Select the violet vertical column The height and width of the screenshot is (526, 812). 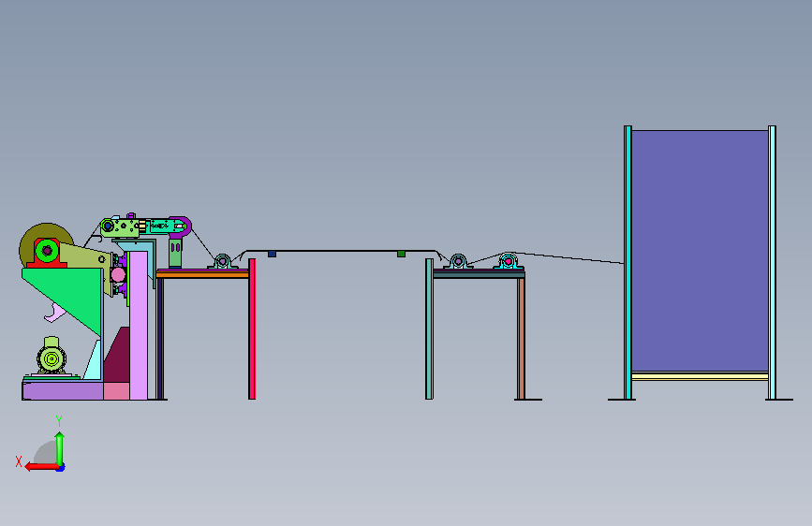coord(139,325)
